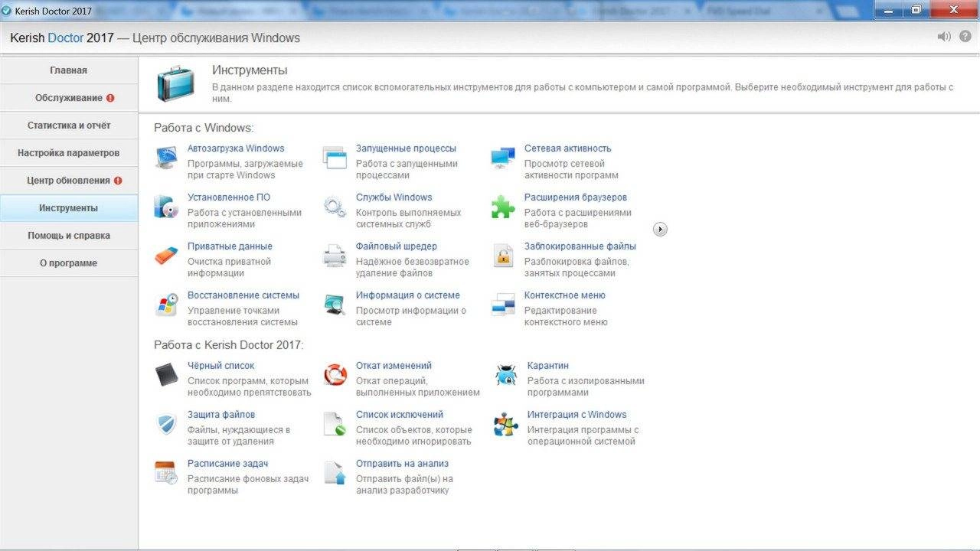Click the help question mark icon
This screenshot has width=980, height=551.
coord(965,37)
